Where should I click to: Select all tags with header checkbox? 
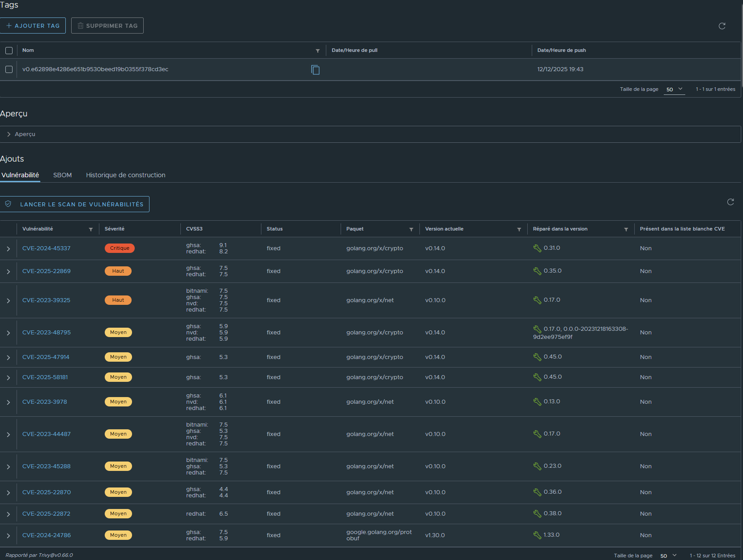(9, 51)
